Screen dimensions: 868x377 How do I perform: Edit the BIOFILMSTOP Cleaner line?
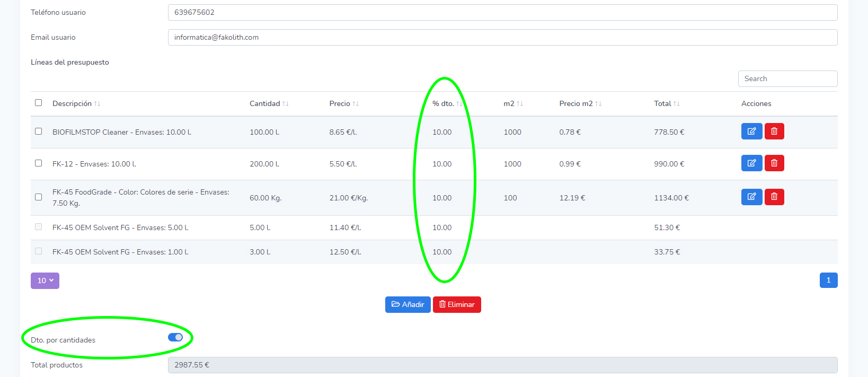[x=751, y=131]
